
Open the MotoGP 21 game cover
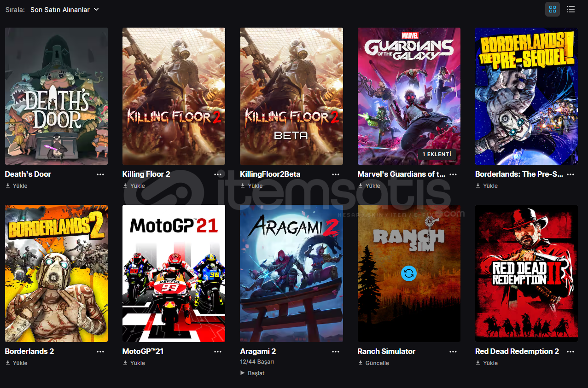click(174, 273)
